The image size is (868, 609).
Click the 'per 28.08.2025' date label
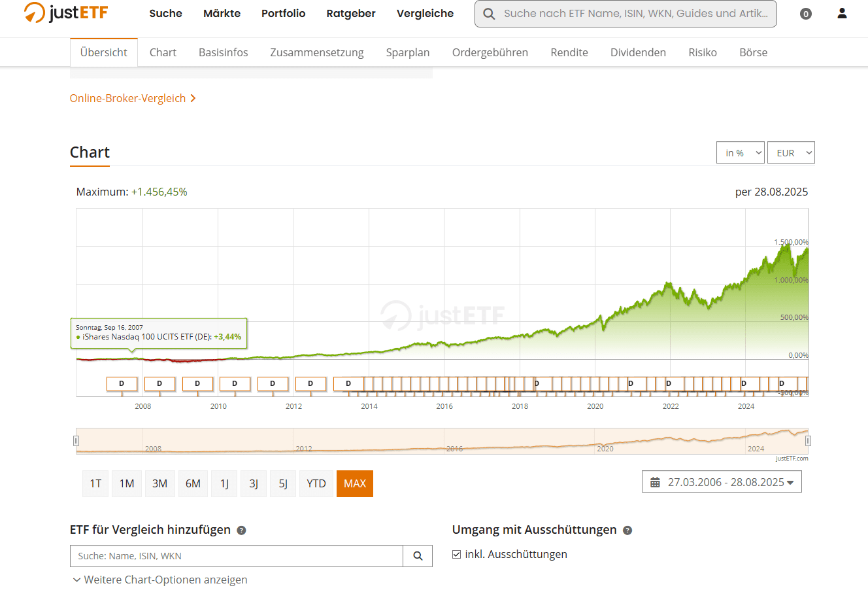tap(771, 192)
